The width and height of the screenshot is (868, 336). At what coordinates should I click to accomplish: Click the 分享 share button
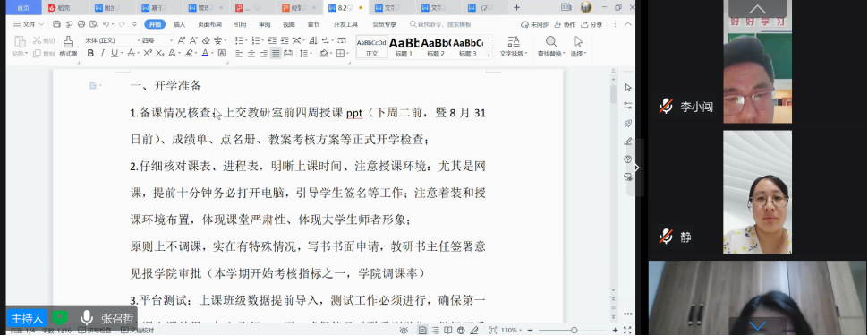click(591, 24)
